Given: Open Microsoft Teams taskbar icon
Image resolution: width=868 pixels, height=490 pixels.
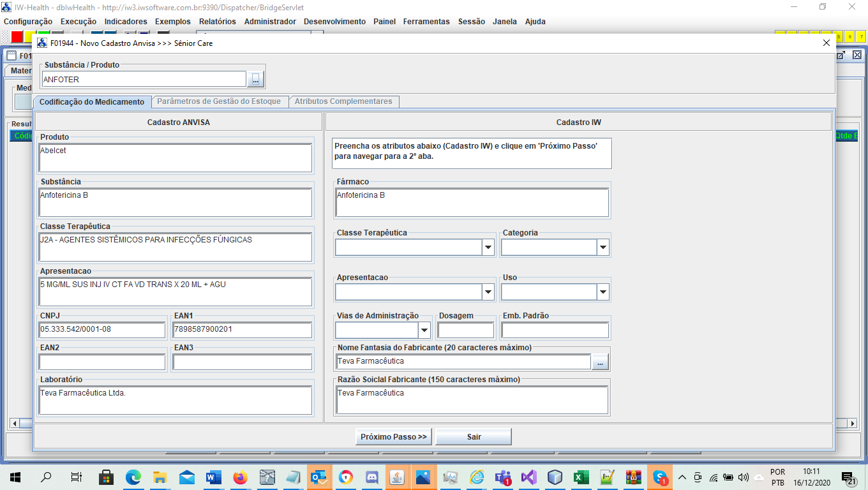Looking at the screenshot, I should 503,477.
